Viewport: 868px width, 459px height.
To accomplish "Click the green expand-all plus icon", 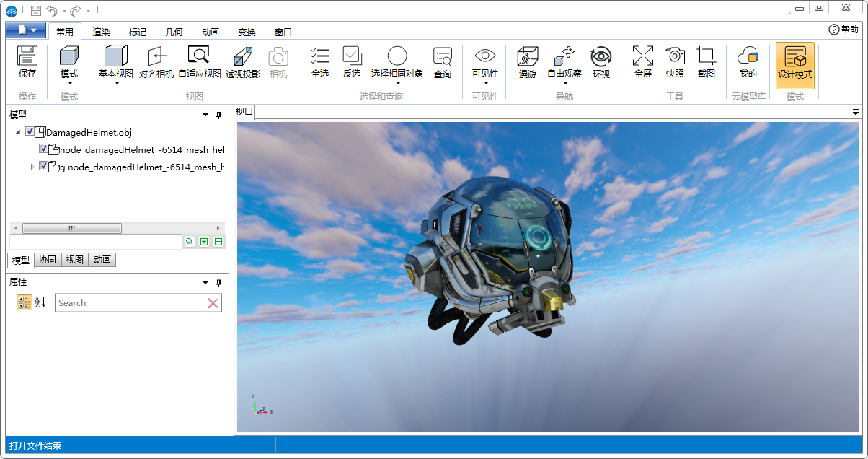I will click(x=204, y=242).
